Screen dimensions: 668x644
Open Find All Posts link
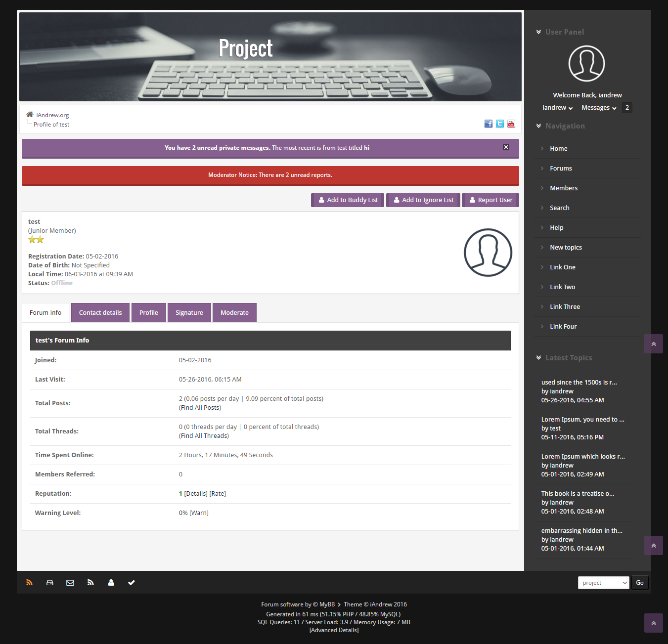tap(200, 408)
